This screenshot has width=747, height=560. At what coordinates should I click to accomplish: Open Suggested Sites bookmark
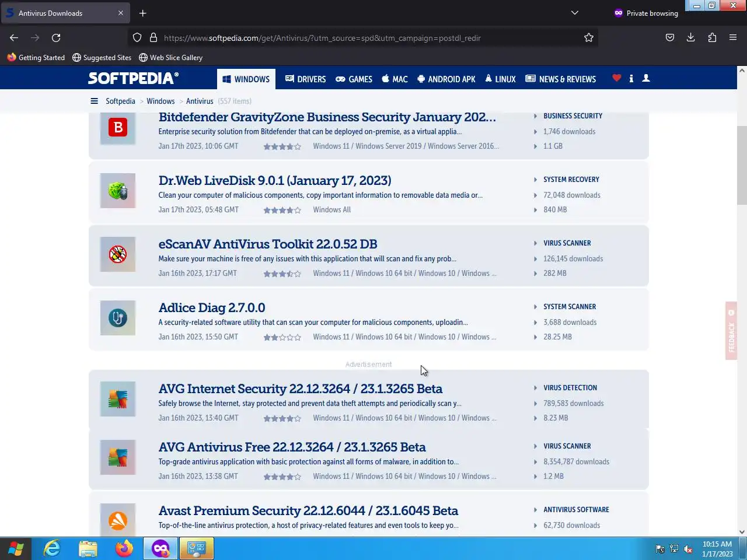pyautogui.click(x=102, y=57)
